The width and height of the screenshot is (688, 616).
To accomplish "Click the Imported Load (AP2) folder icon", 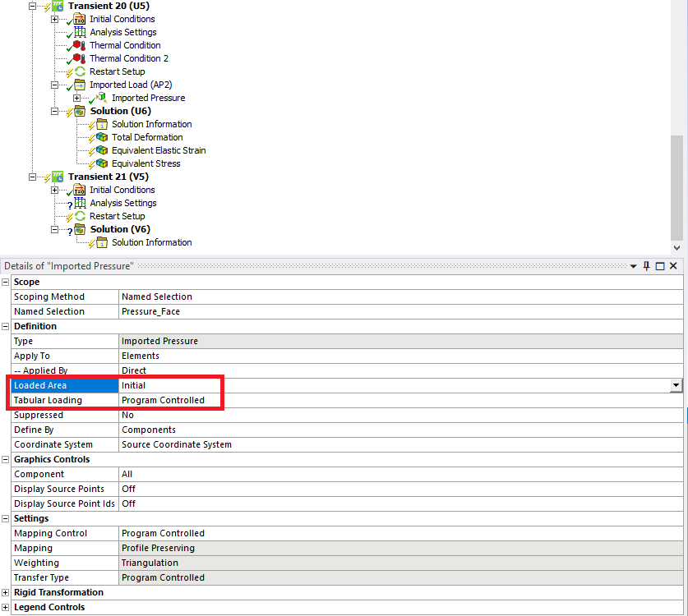I will [80, 85].
